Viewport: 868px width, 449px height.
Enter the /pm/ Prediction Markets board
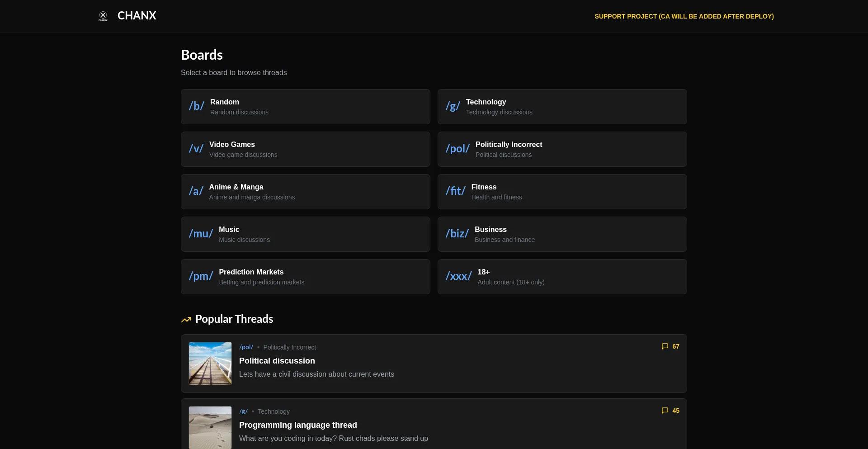[x=305, y=277]
